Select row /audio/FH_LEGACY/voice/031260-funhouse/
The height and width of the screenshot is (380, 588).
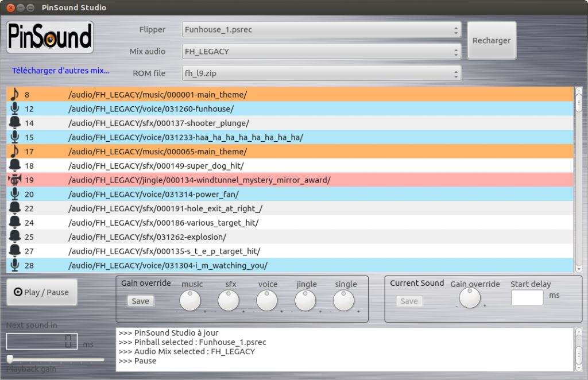[290, 108]
